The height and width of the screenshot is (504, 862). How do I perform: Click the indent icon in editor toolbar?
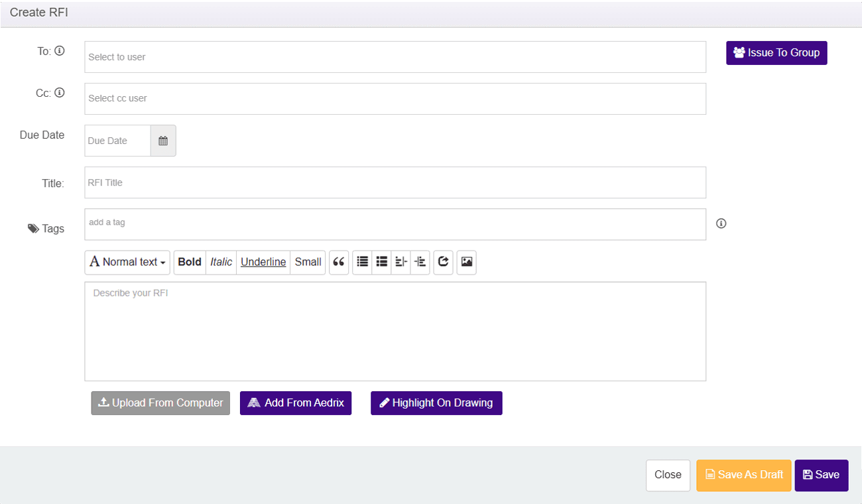click(420, 262)
